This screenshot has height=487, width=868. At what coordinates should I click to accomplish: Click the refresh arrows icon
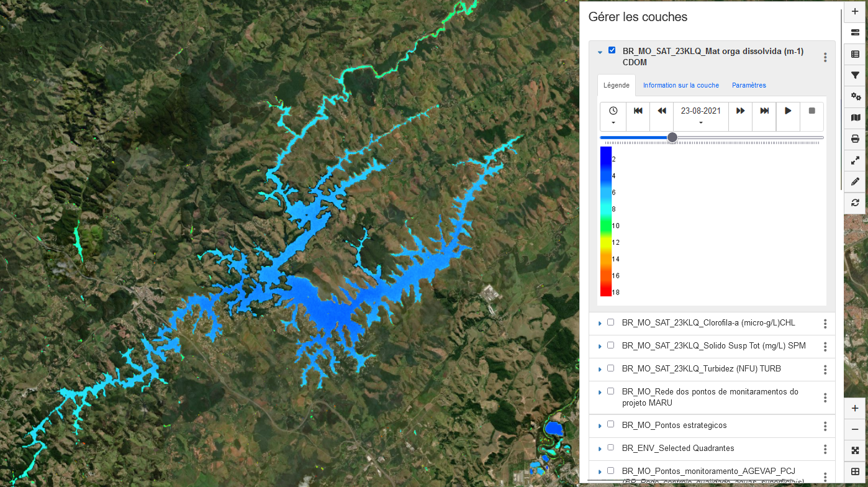[855, 203]
